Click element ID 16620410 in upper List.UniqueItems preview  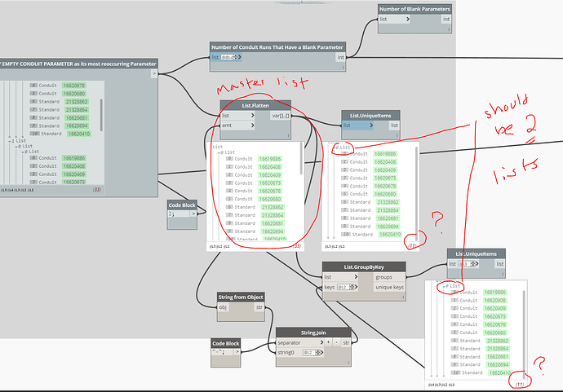(390, 235)
